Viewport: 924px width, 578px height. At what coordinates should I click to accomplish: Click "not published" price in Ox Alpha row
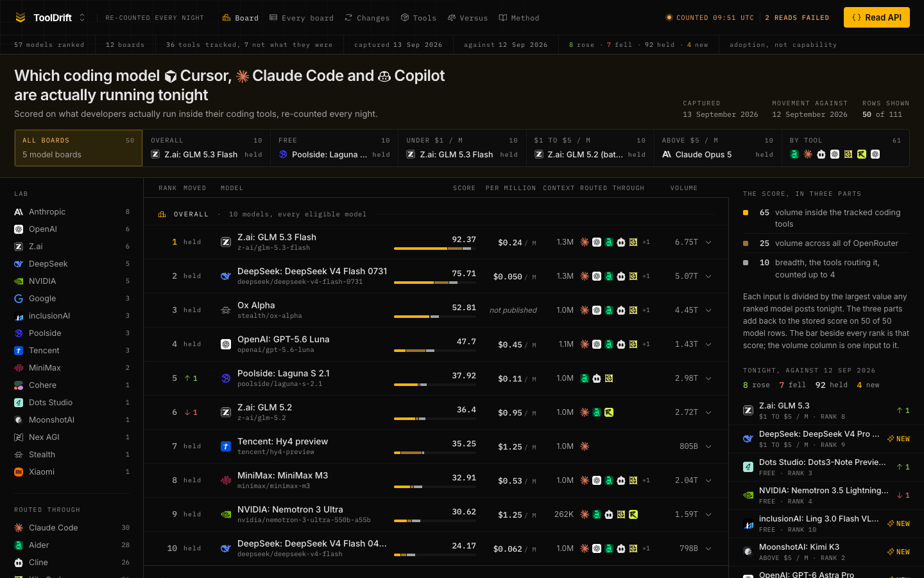point(513,310)
